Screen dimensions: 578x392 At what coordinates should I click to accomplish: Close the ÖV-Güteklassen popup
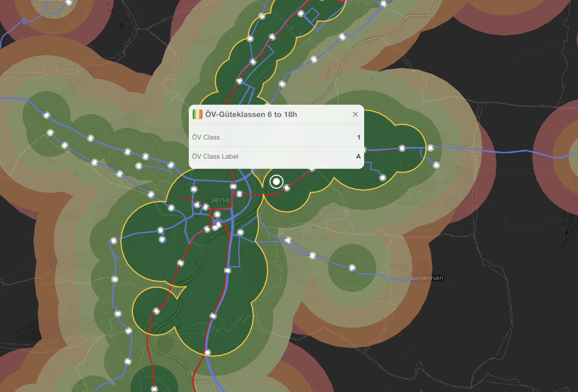pyautogui.click(x=355, y=114)
